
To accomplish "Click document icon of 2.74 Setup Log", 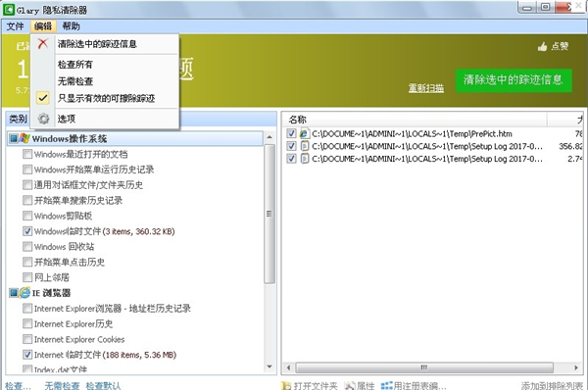I will coord(305,159).
